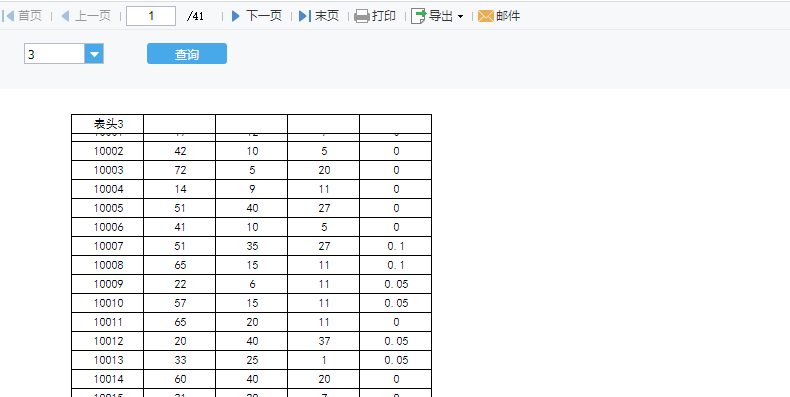Image resolution: width=790 pixels, height=397 pixels.
Task: Click value 57 in row 10010
Action: coord(180,303)
